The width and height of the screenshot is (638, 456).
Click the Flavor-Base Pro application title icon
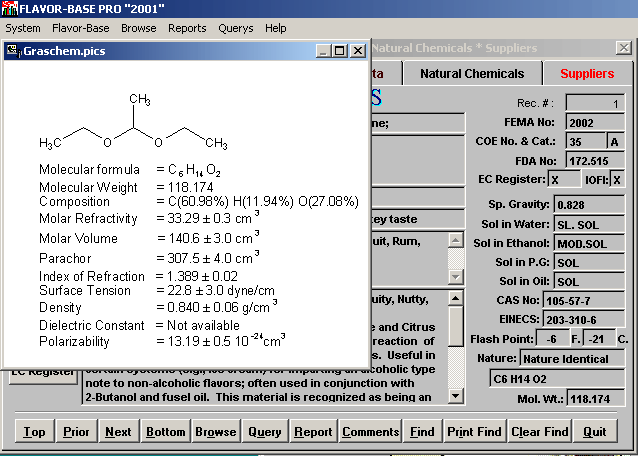(x=9, y=9)
